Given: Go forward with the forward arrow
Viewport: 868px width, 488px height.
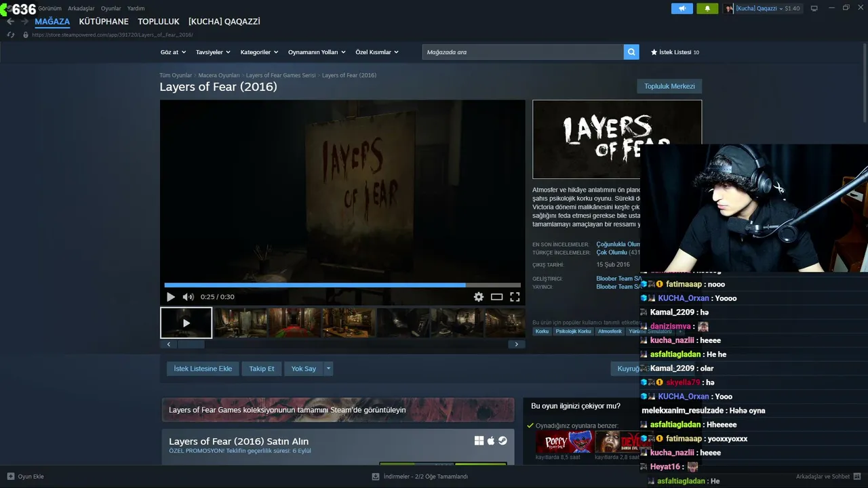Looking at the screenshot, I should (25, 22).
